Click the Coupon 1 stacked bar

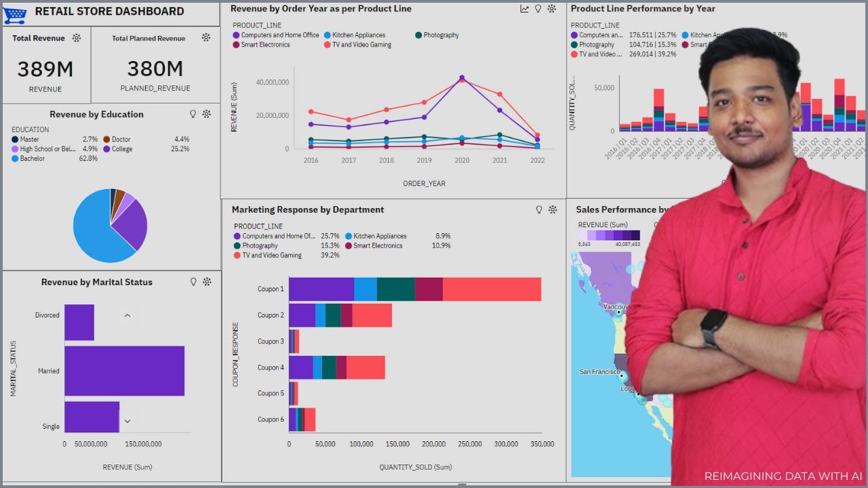(x=415, y=289)
